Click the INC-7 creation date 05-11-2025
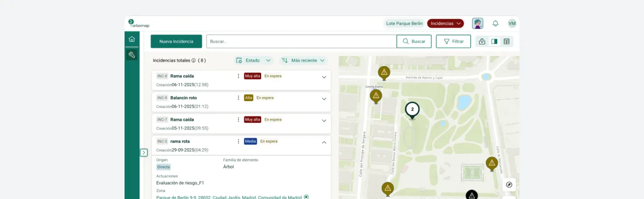 [x=183, y=128]
